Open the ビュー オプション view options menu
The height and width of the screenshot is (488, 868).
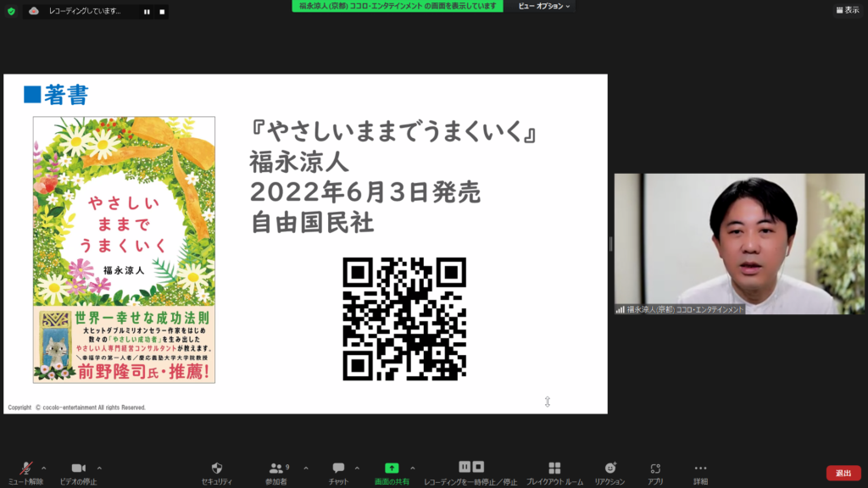544,6
